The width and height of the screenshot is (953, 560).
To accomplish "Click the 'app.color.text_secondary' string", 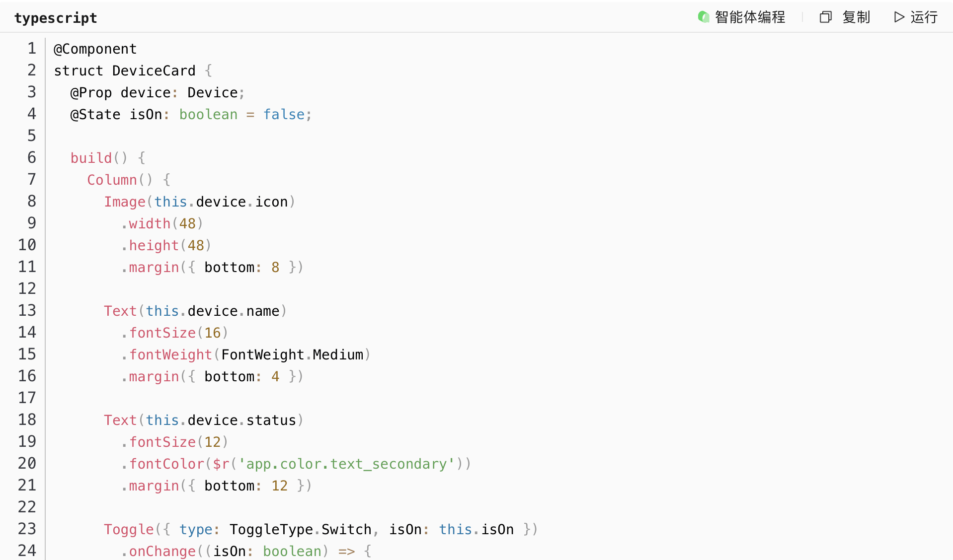I will click(346, 464).
